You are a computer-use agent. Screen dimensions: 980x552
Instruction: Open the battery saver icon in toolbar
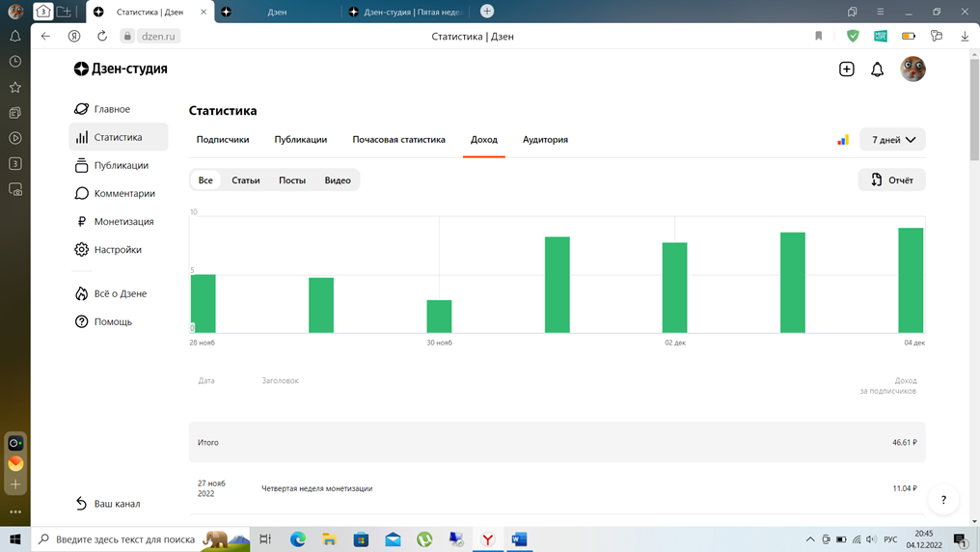(x=909, y=37)
